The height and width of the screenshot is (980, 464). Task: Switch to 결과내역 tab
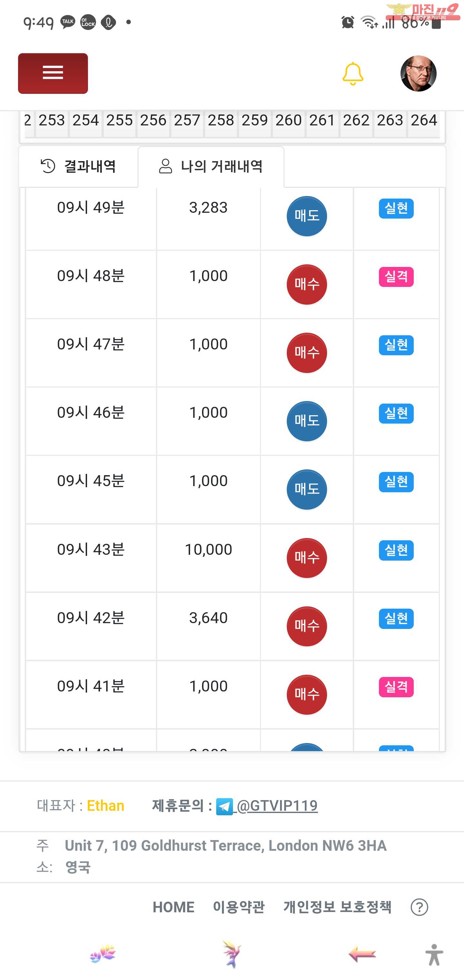tap(78, 167)
